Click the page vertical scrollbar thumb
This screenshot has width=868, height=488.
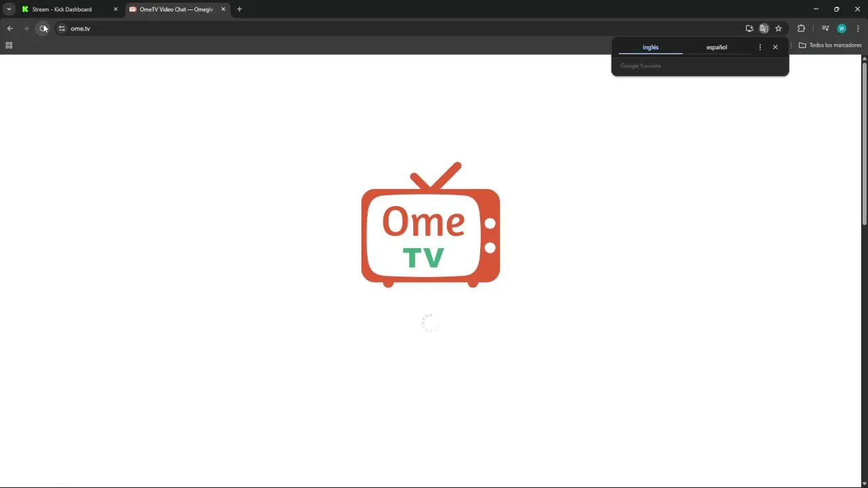click(865, 144)
